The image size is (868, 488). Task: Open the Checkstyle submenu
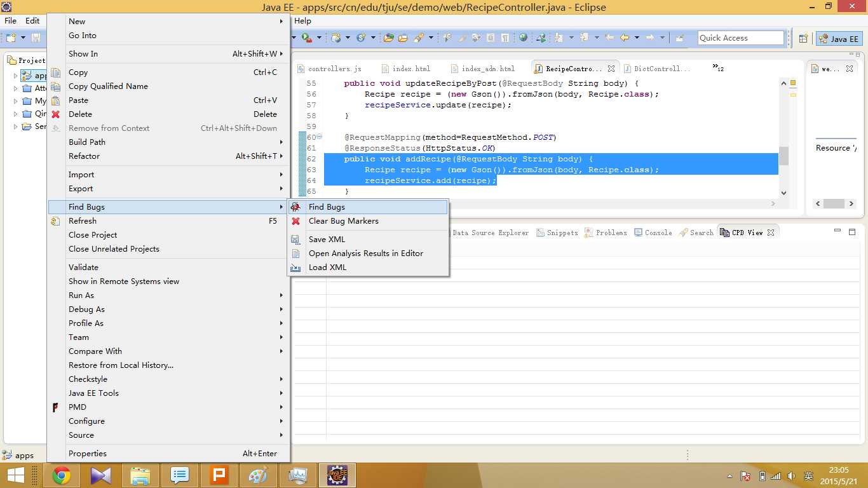[169, 379]
